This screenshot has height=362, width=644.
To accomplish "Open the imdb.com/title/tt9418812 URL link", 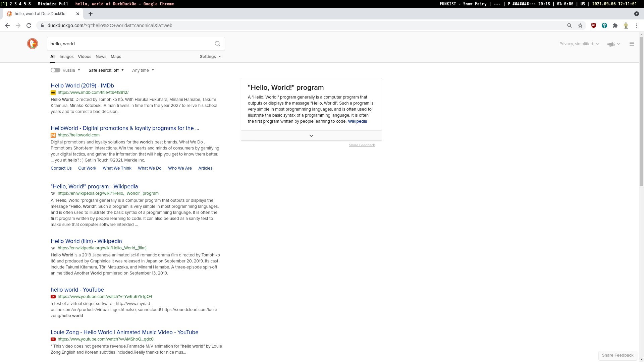I will click(93, 93).
